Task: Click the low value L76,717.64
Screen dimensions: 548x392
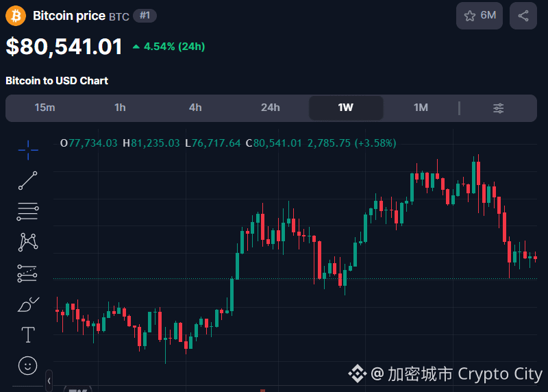Action: (213, 143)
